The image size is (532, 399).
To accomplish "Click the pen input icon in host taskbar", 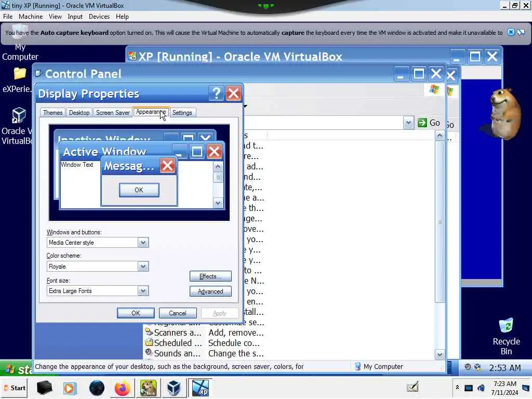I will coord(413,387).
